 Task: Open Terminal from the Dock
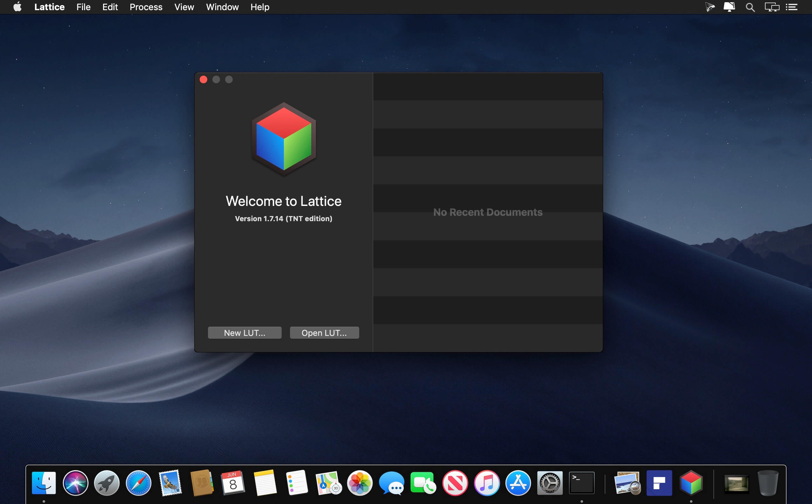click(581, 483)
